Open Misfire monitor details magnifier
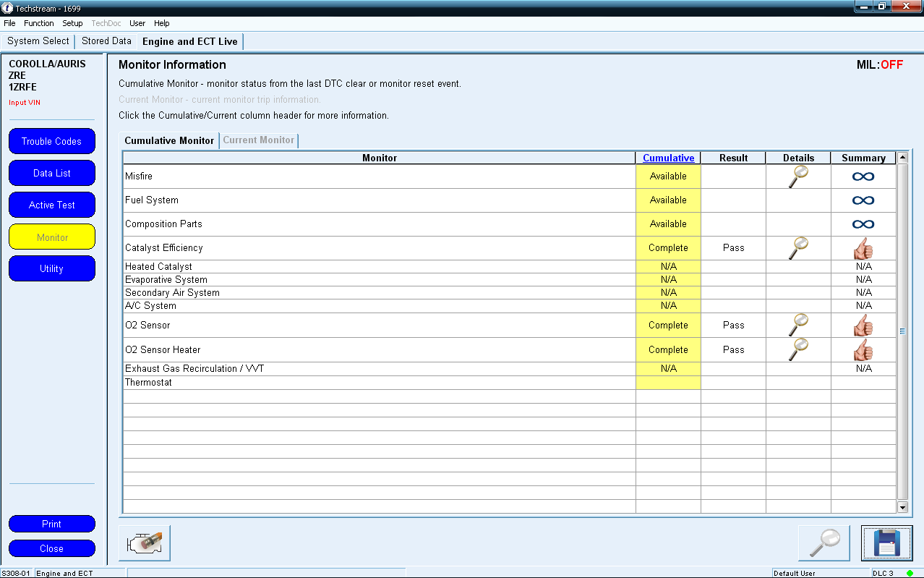This screenshot has height=578, width=924. point(798,177)
